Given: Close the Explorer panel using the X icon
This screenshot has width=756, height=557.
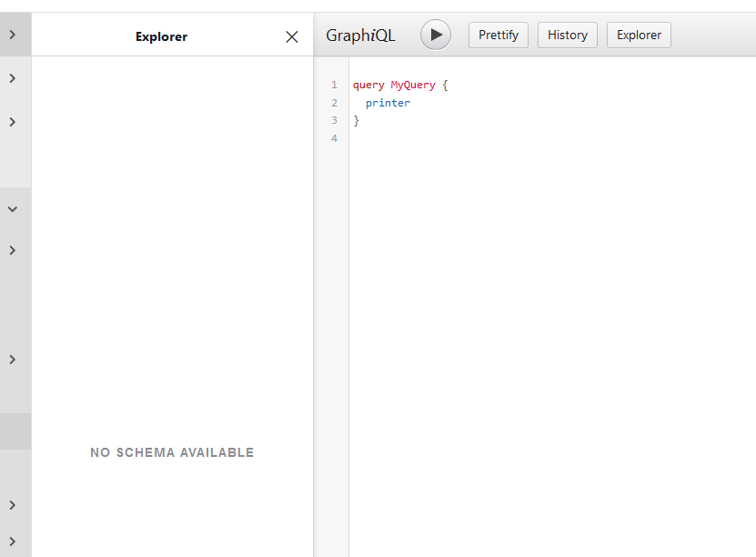Looking at the screenshot, I should pyautogui.click(x=291, y=36).
